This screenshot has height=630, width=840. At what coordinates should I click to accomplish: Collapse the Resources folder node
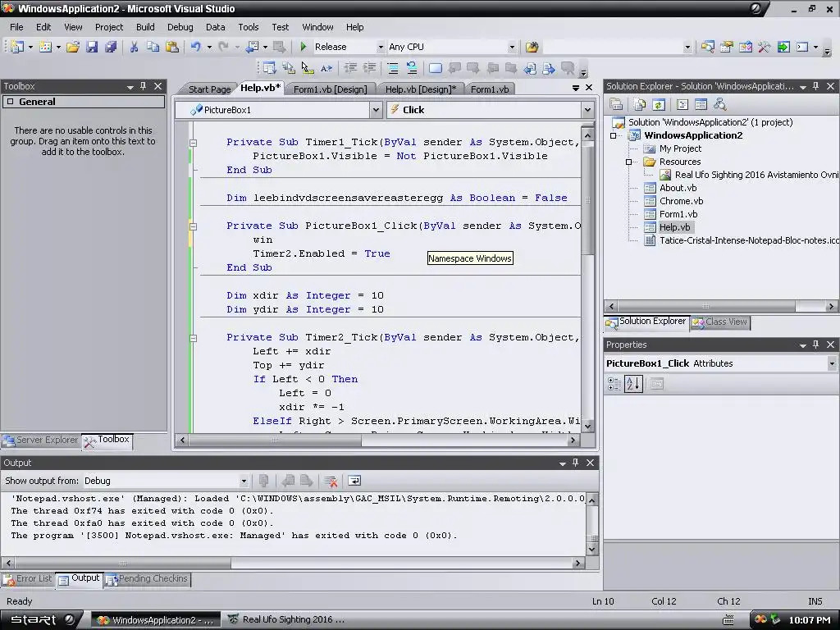(629, 162)
